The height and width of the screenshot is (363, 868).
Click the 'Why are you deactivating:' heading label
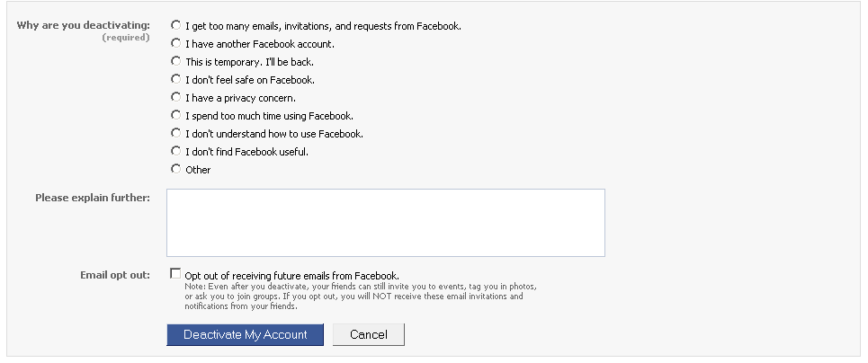tap(84, 24)
